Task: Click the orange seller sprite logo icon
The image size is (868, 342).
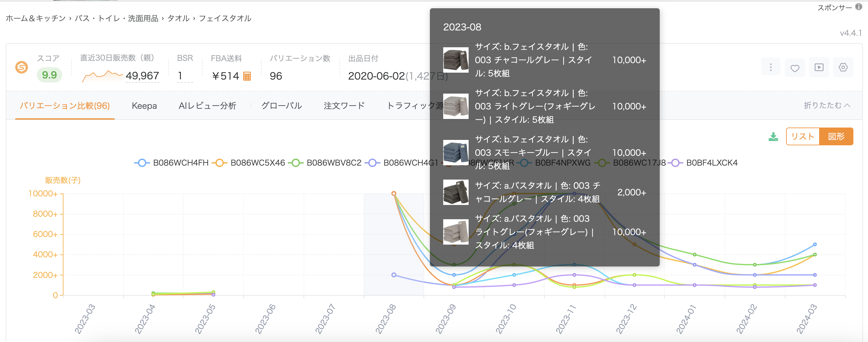Action: 22,67
